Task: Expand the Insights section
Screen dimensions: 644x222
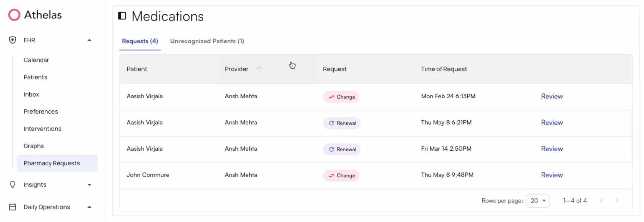Action: [x=89, y=185]
